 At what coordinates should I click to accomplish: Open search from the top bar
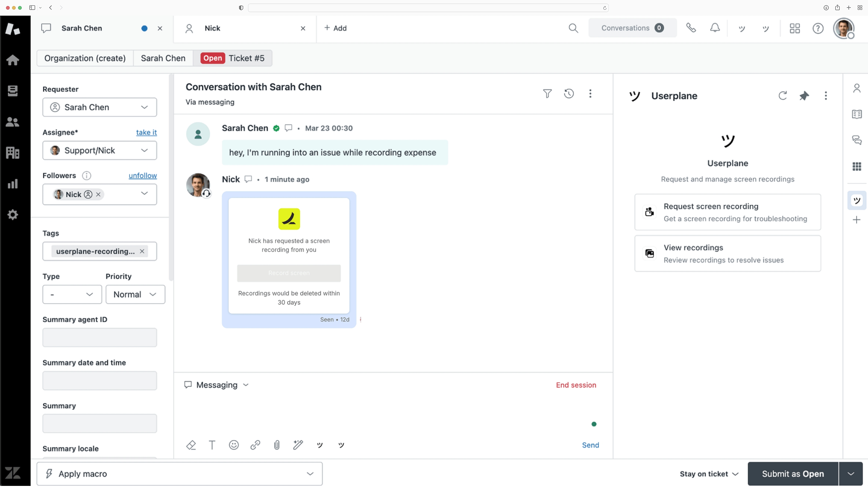[574, 28]
